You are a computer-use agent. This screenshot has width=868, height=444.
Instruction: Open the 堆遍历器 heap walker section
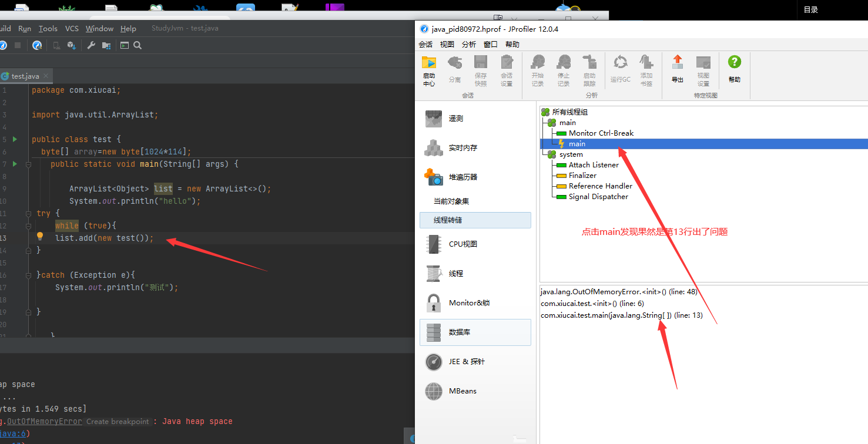(475, 177)
